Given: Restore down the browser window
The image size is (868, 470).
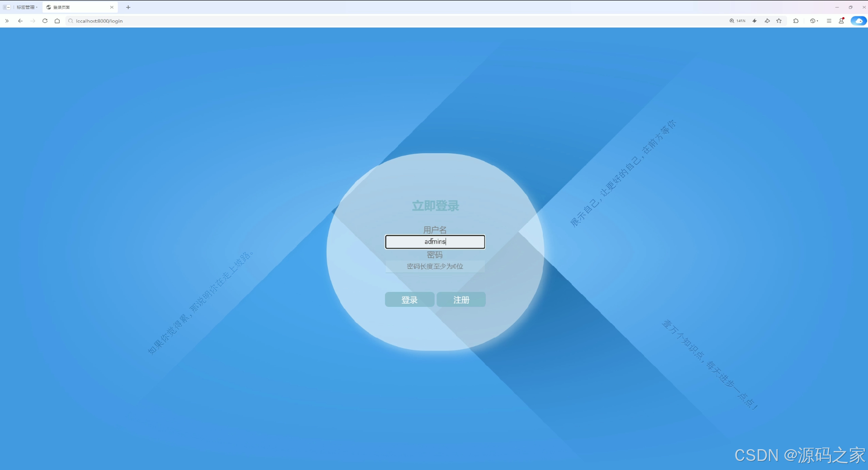Looking at the screenshot, I should [850, 7].
